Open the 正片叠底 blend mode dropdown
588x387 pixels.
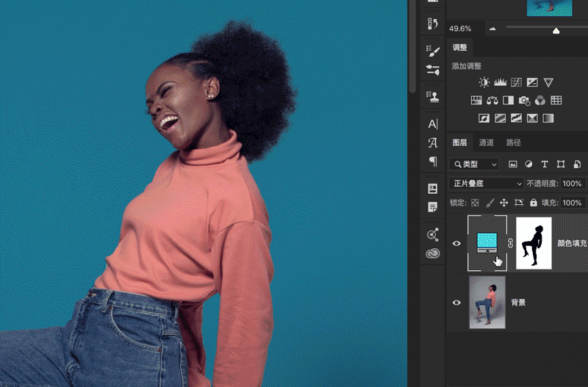click(x=487, y=184)
